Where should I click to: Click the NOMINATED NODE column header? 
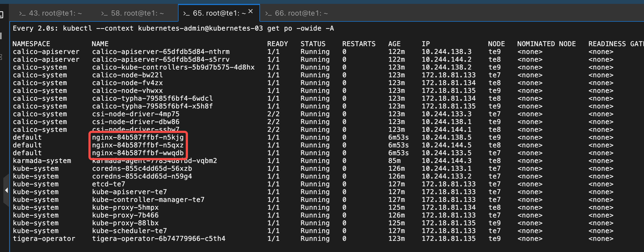click(546, 44)
